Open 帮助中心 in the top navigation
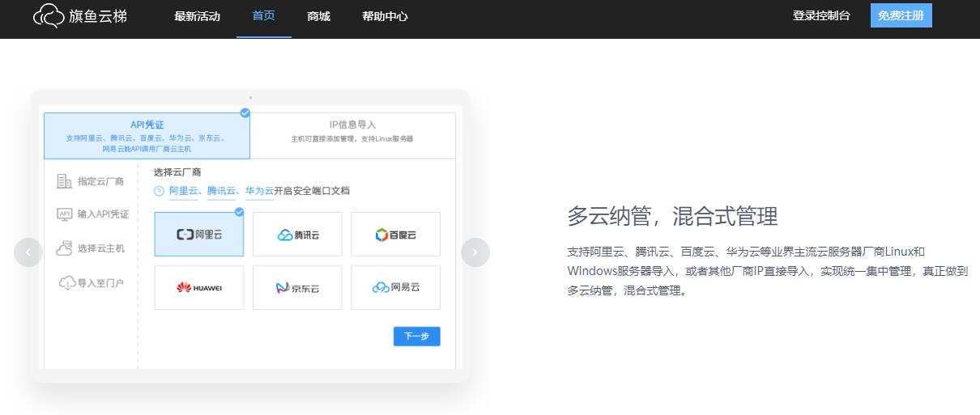 pos(385,16)
